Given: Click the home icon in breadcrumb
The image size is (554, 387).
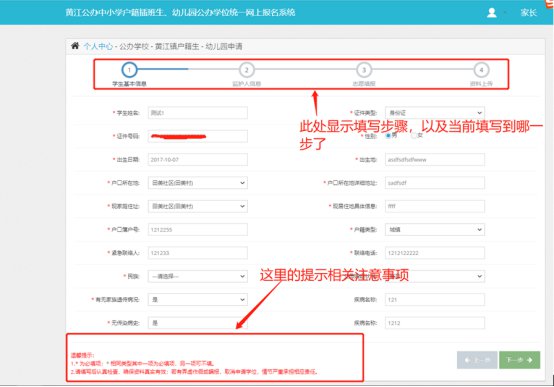Looking at the screenshot, I should click(x=75, y=46).
